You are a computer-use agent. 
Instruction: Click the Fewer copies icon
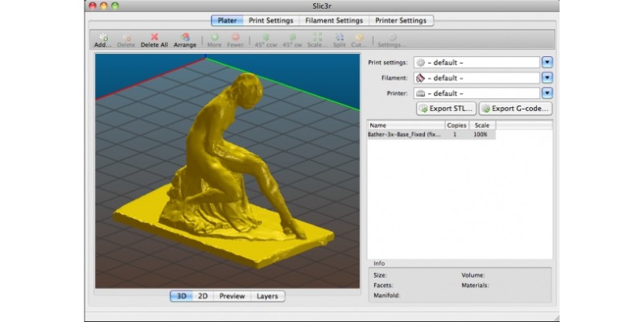click(x=236, y=38)
